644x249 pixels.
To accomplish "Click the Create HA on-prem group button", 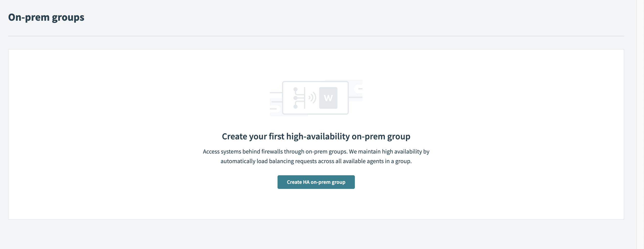I will tap(316, 182).
